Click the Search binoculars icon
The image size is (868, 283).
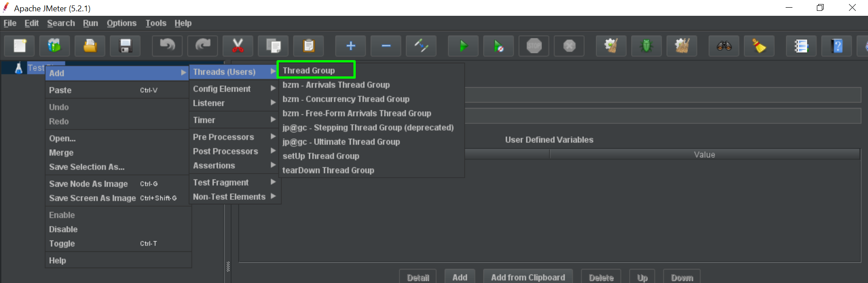[724, 46]
